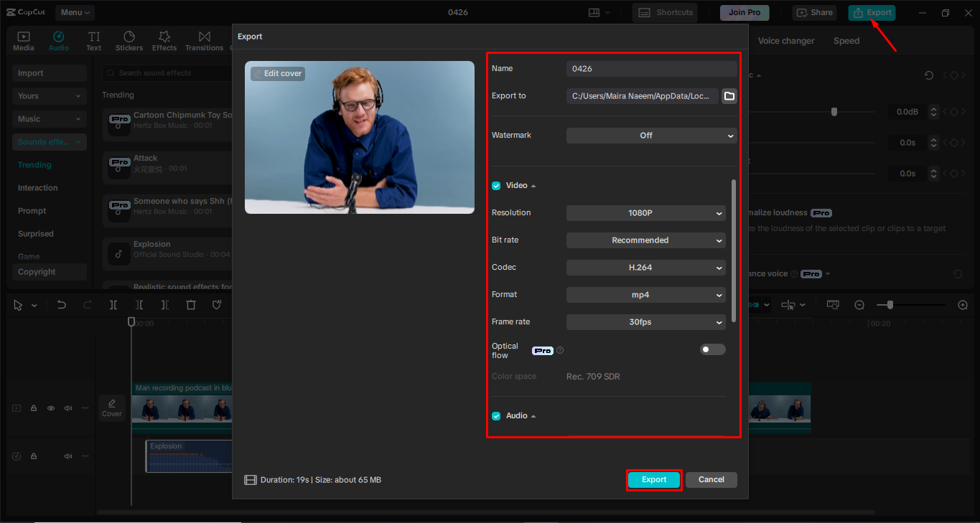Click the Copyright button
Image resolution: width=980 pixels, height=523 pixels.
[x=50, y=272]
